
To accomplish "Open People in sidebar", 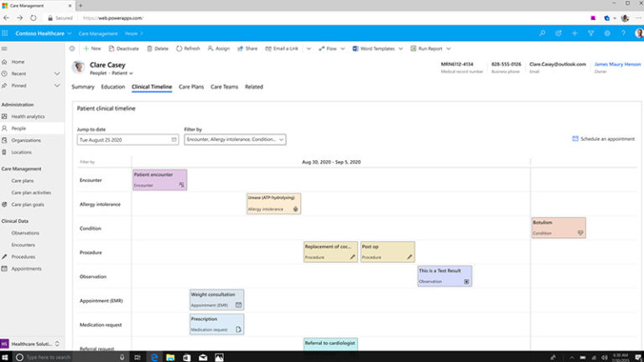I will 18,128.
